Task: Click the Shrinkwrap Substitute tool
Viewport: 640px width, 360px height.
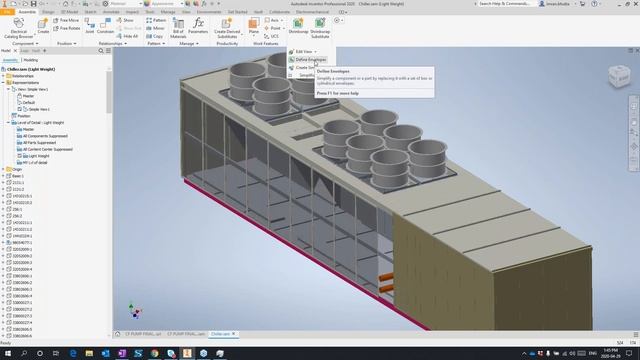Action: point(320,28)
